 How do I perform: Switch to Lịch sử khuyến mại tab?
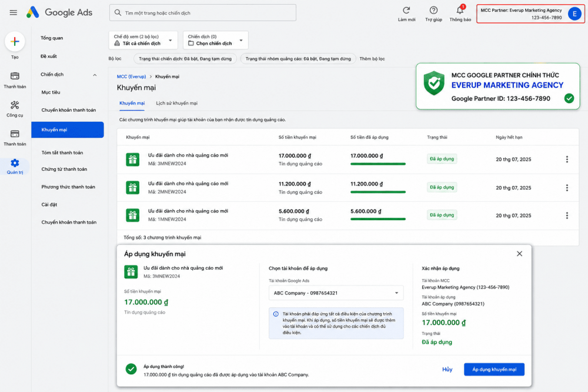(x=176, y=103)
